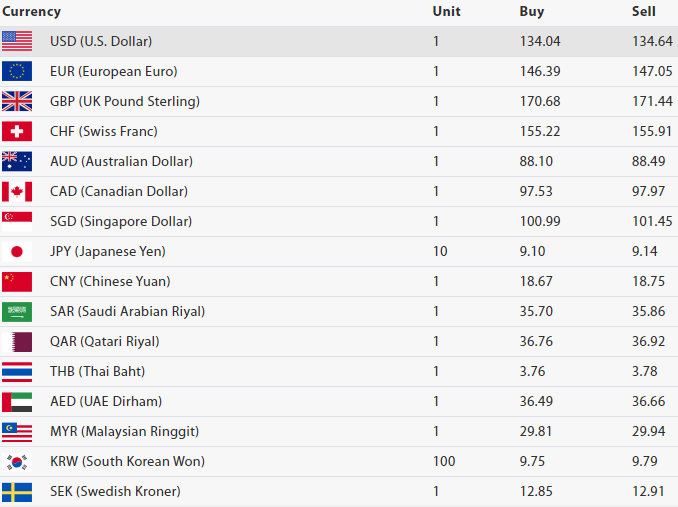678x507 pixels.
Task: Click SGD (Singapore Dollar) currency name
Action: (121, 221)
